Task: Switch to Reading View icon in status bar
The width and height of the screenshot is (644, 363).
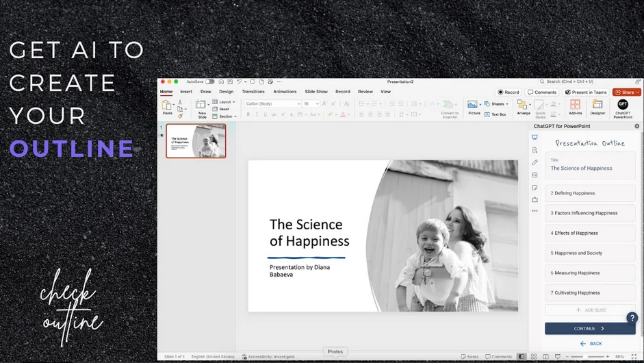Action: [x=545, y=356]
